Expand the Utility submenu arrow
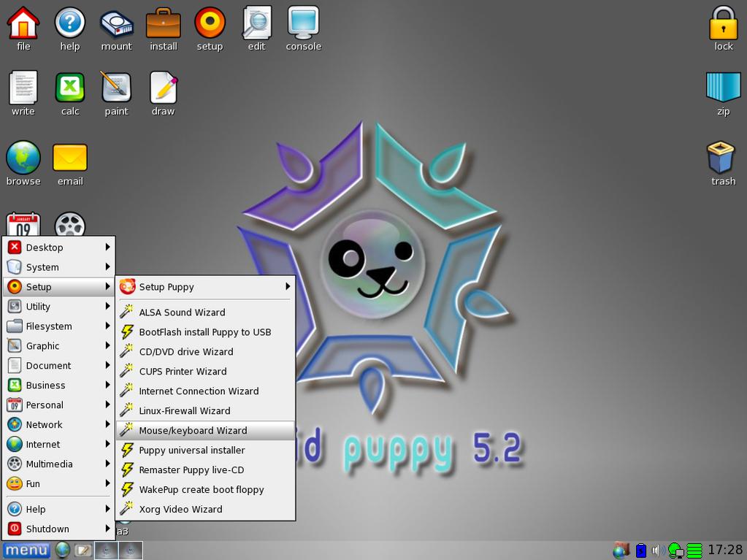Screen dimensions: 747x560 [x=107, y=306]
